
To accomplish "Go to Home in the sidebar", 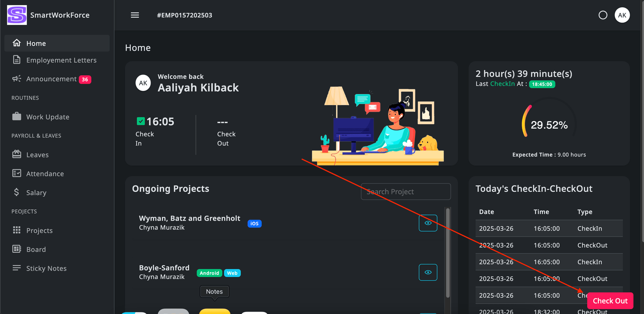I will tap(36, 43).
